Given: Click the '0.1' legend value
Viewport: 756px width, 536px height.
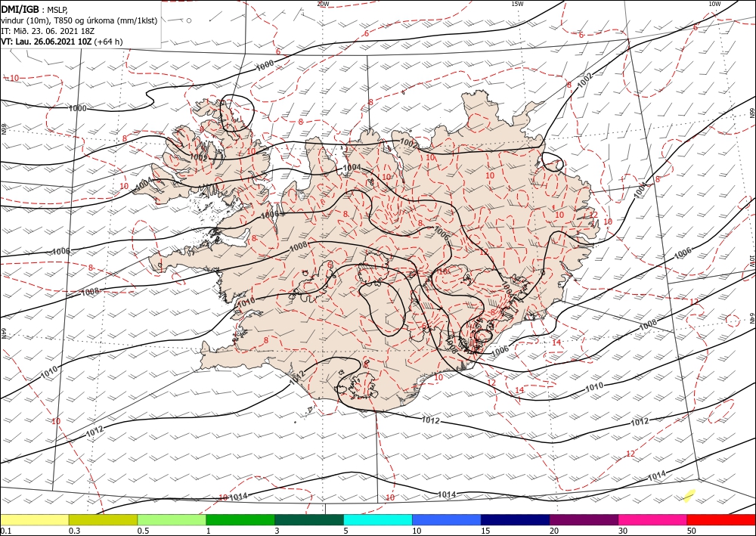Looking at the screenshot, I should click(x=5, y=531).
